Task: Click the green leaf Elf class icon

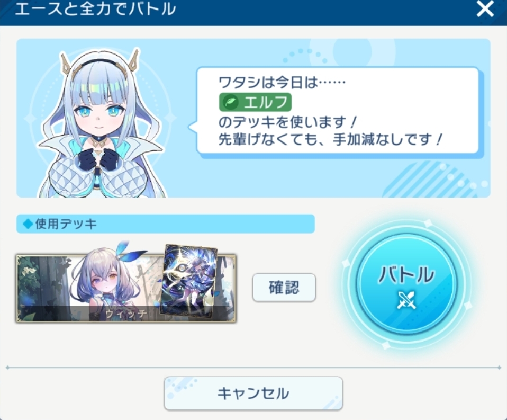Action: tap(230, 102)
